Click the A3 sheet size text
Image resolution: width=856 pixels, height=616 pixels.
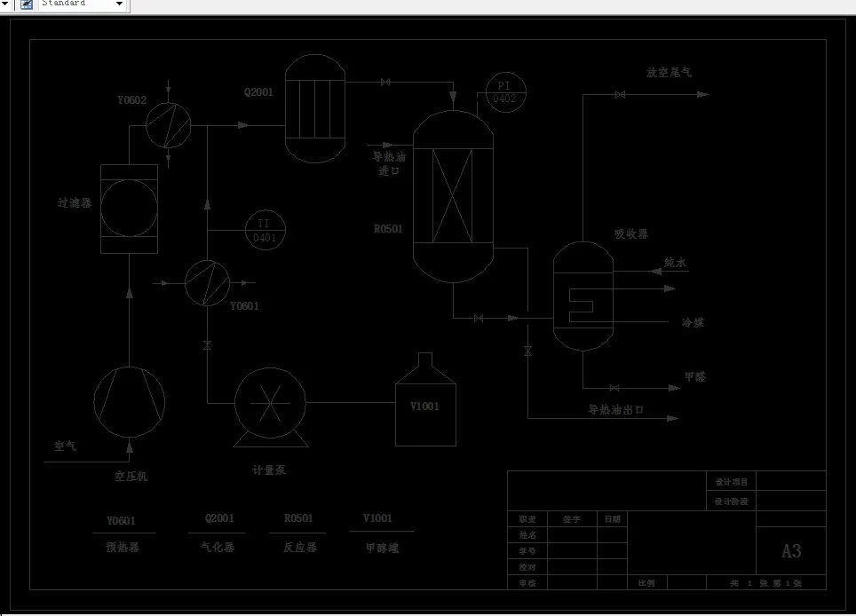pyautogui.click(x=791, y=551)
